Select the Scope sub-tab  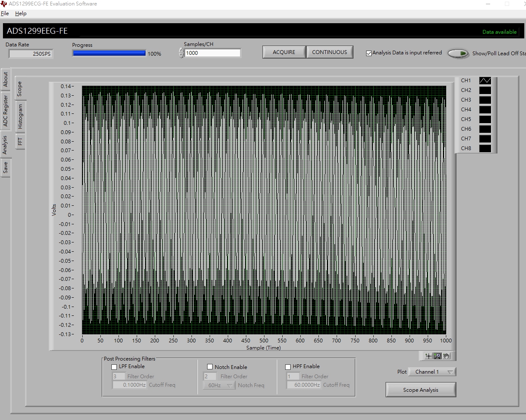[19, 89]
